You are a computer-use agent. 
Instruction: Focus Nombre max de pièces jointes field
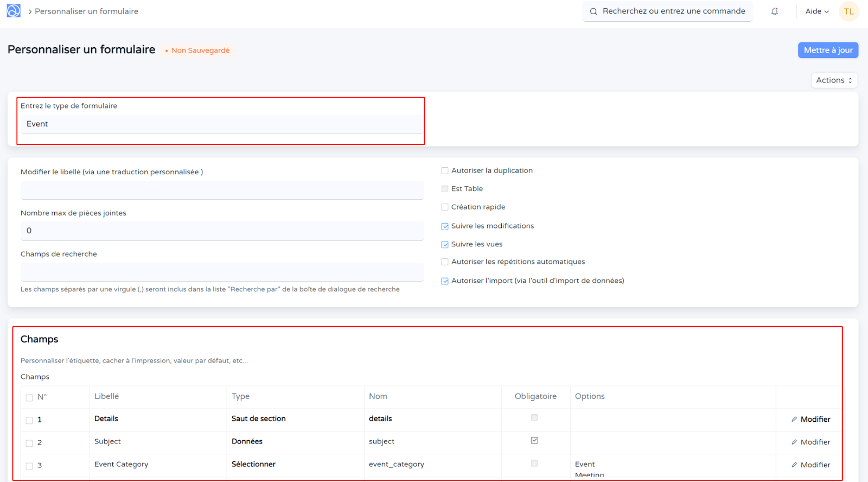[x=221, y=231]
